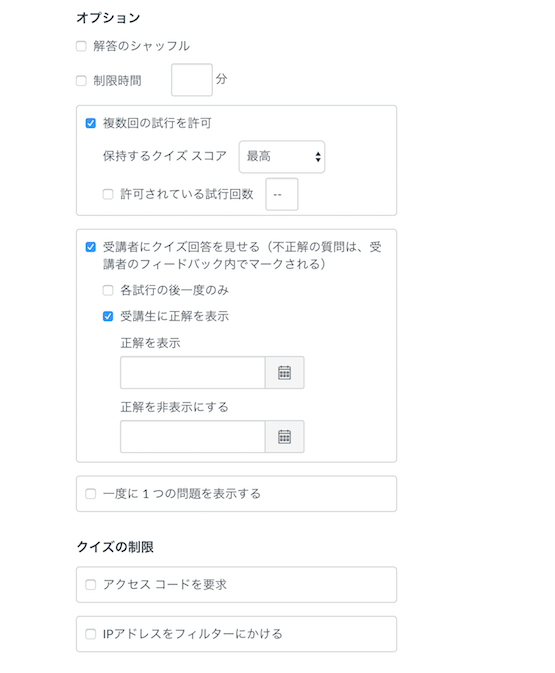Image resolution: width=555 pixels, height=673 pixels.
Task: Toggle the 制限時間 checkbox
Action: coord(81,81)
